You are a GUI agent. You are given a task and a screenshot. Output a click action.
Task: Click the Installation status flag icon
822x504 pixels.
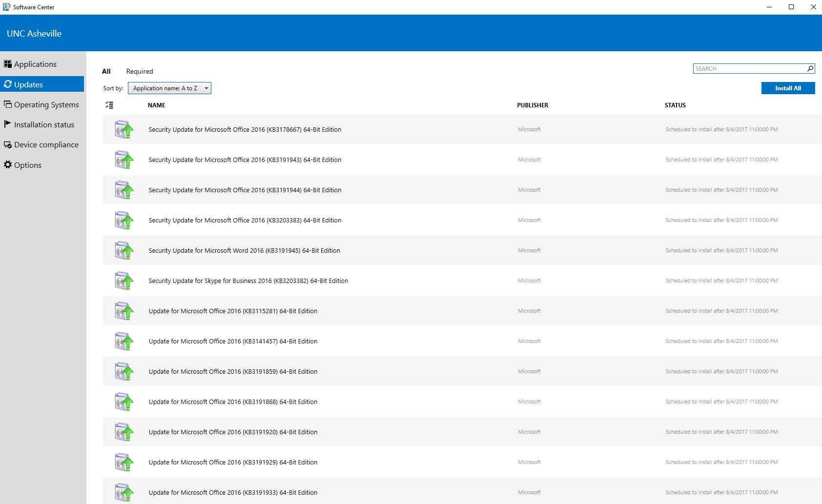[x=8, y=124]
